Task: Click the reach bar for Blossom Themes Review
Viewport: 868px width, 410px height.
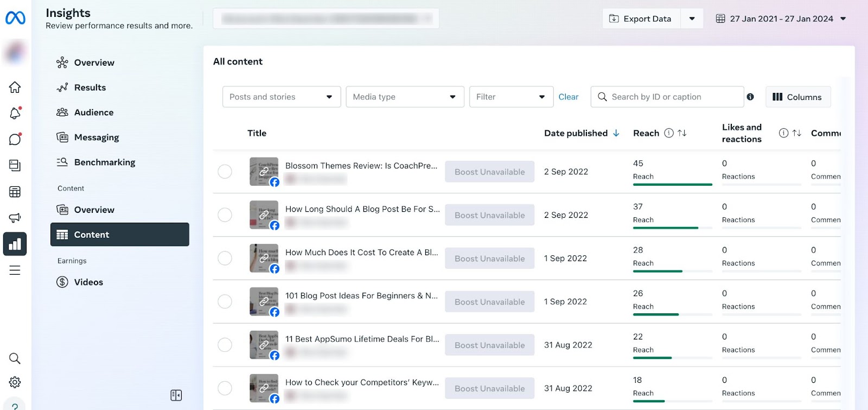Action: [673, 185]
